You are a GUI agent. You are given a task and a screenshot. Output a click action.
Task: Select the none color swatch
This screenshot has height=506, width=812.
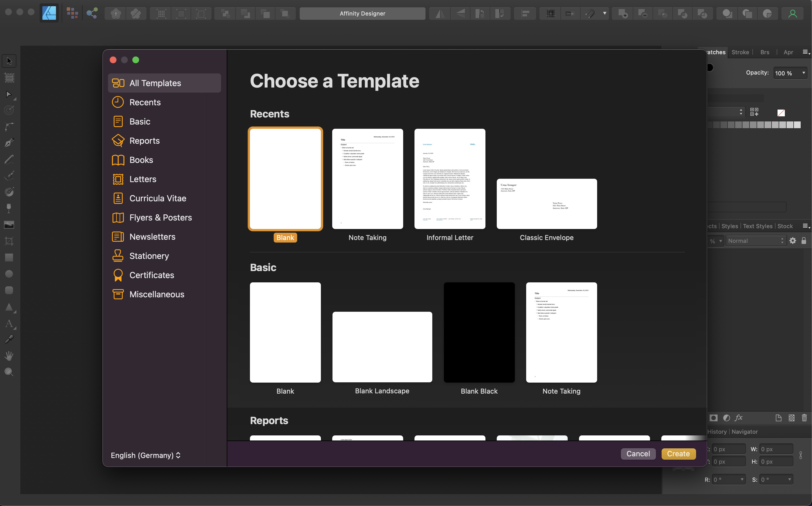[781, 113]
